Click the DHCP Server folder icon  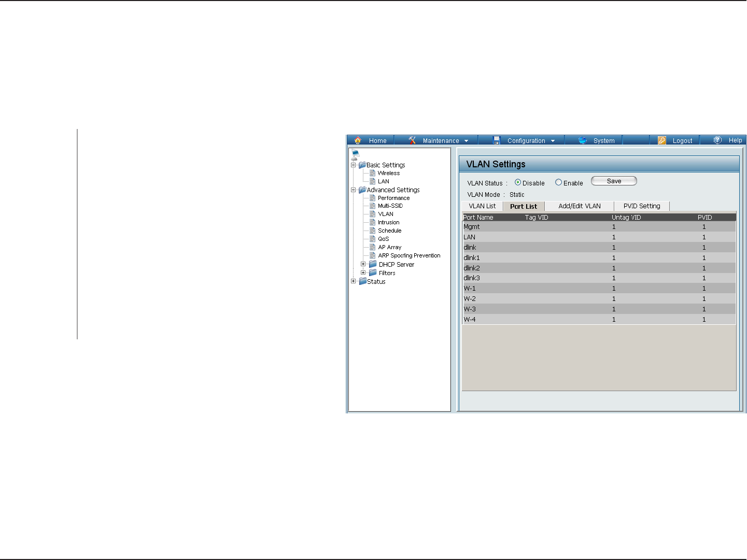point(373,264)
